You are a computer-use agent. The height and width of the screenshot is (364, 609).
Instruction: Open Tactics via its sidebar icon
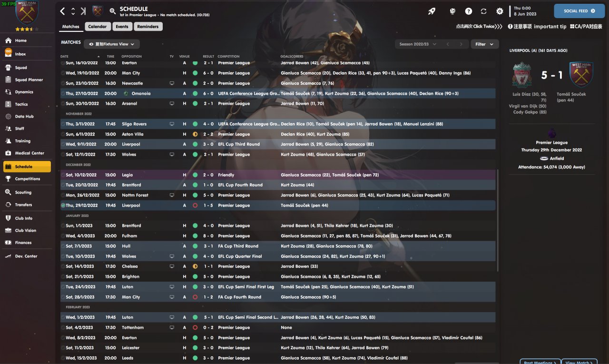8,104
